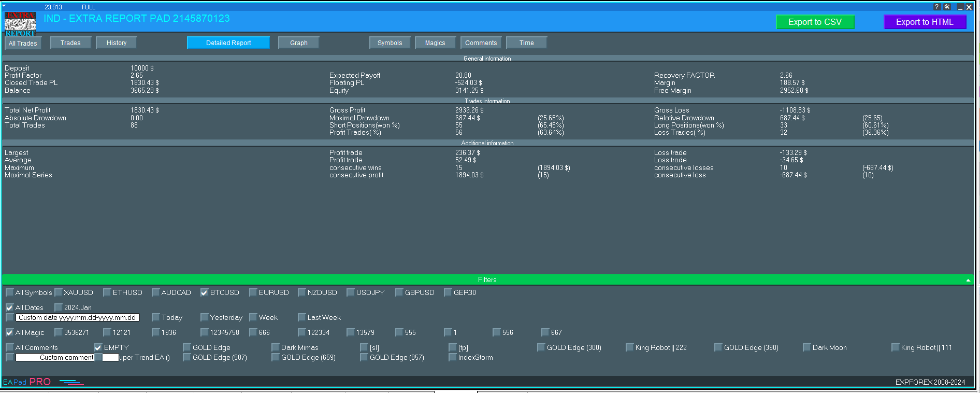980x393 pixels.
Task: Enable the Dark Moon comment checkbox
Action: [x=806, y=347]
